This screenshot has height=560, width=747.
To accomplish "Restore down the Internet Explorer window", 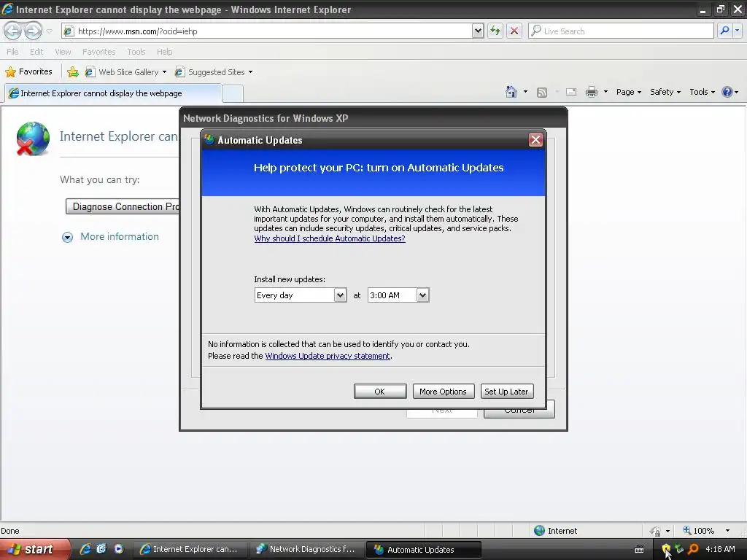I will click(x=720, y=9).
